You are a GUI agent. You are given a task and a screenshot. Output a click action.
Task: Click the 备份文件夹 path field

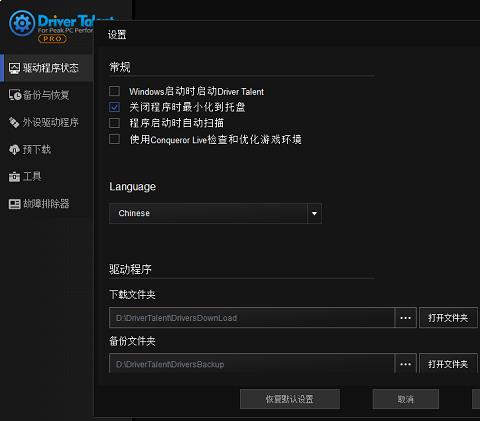point(252,364)
